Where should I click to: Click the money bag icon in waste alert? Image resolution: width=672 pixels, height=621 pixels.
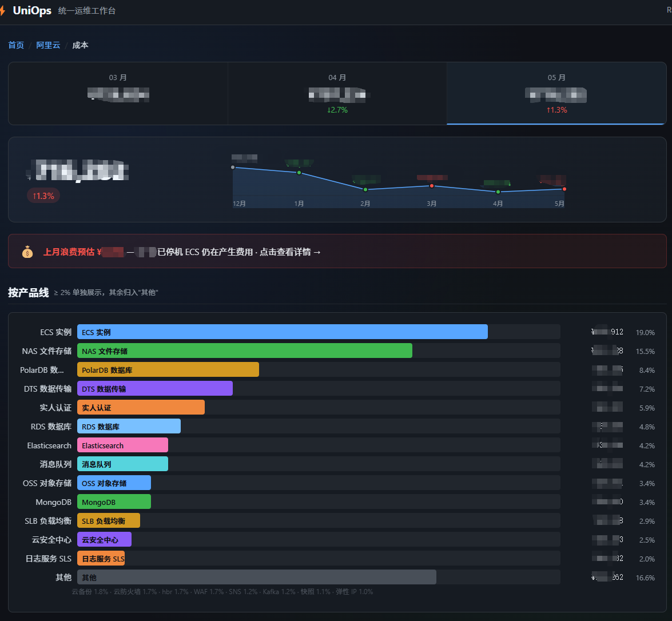(27, 252)
